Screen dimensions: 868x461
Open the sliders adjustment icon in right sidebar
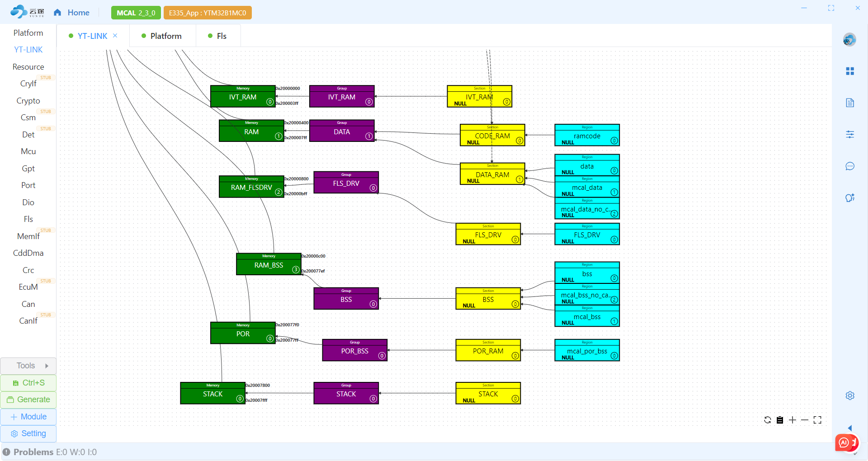click(x=850, y=134)
